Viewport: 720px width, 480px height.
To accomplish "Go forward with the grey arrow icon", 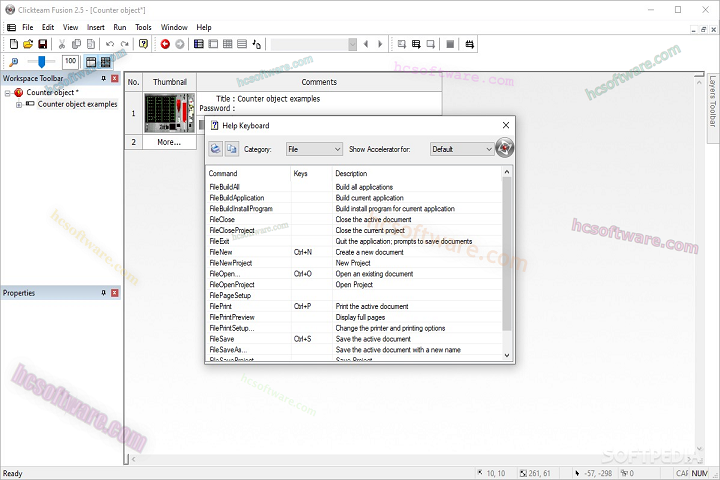I will pyautogui.click(x=180, y=44).
